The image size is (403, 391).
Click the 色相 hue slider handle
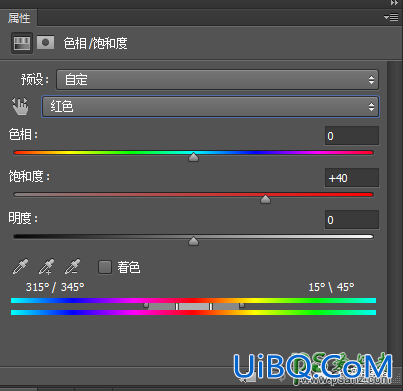pyautogui.click(x=193, y=157)
